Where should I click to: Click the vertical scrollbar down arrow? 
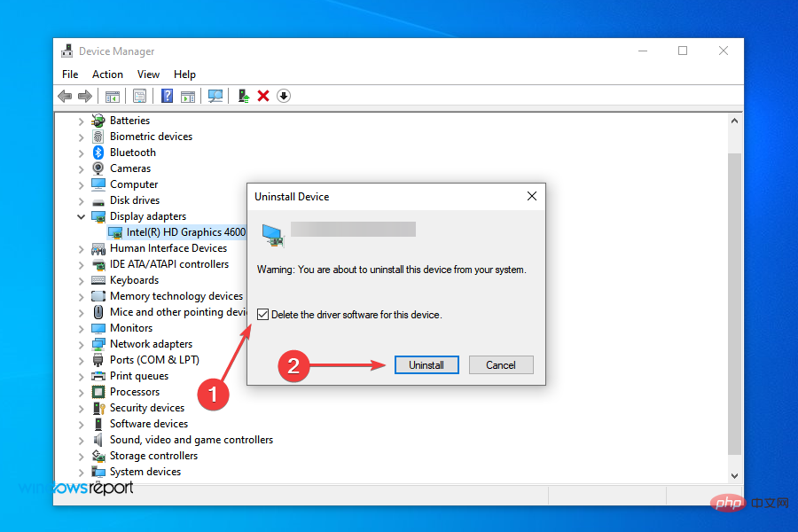pos(735,475)
